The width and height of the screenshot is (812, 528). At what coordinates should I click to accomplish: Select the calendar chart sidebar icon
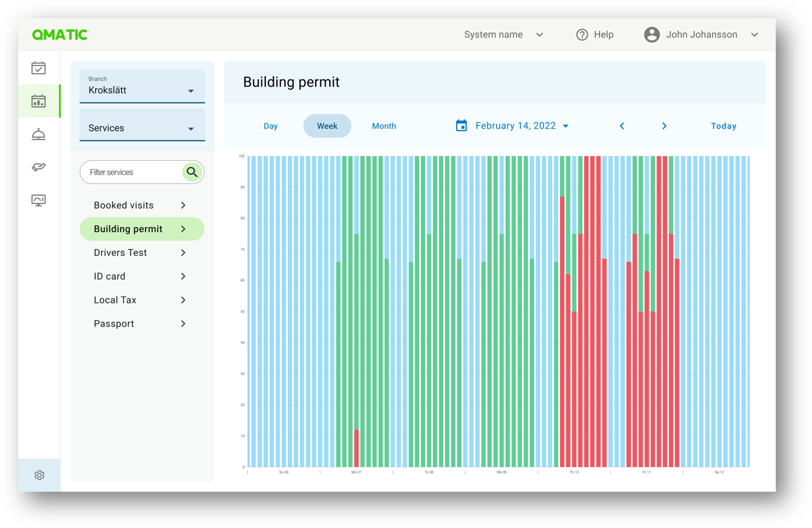coord(39,101)
